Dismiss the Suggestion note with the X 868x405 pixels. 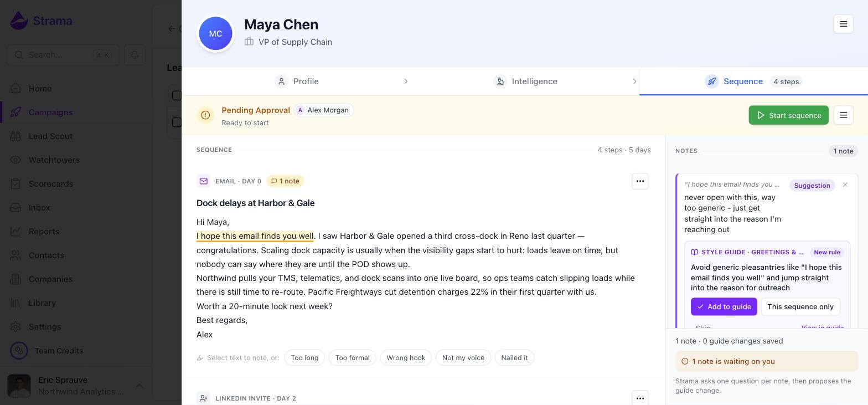845,184
